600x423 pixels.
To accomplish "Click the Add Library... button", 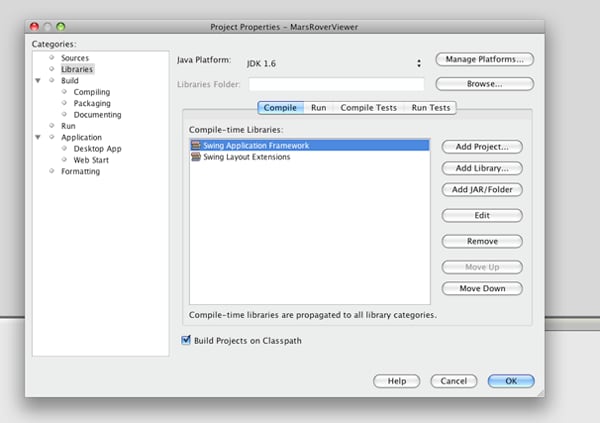I will (482, 168).
